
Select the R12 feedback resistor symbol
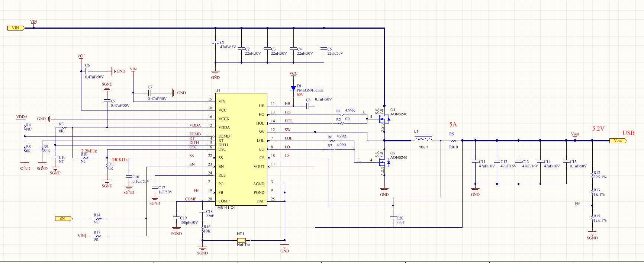point(592,175)
